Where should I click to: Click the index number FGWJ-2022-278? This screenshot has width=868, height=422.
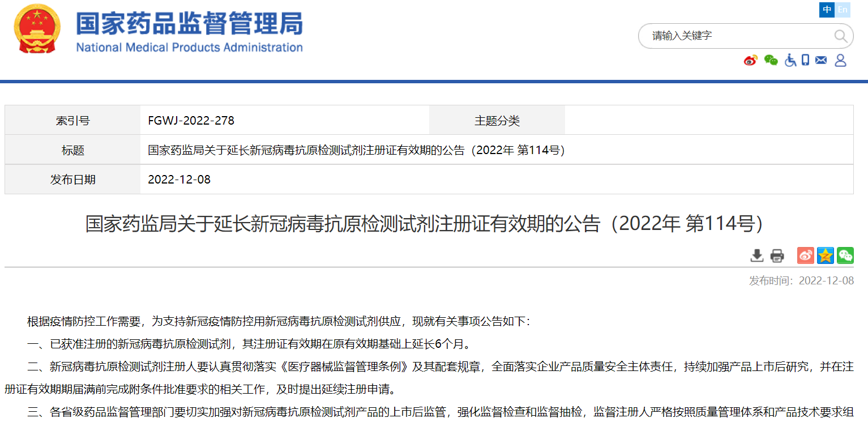coord(191,120)
